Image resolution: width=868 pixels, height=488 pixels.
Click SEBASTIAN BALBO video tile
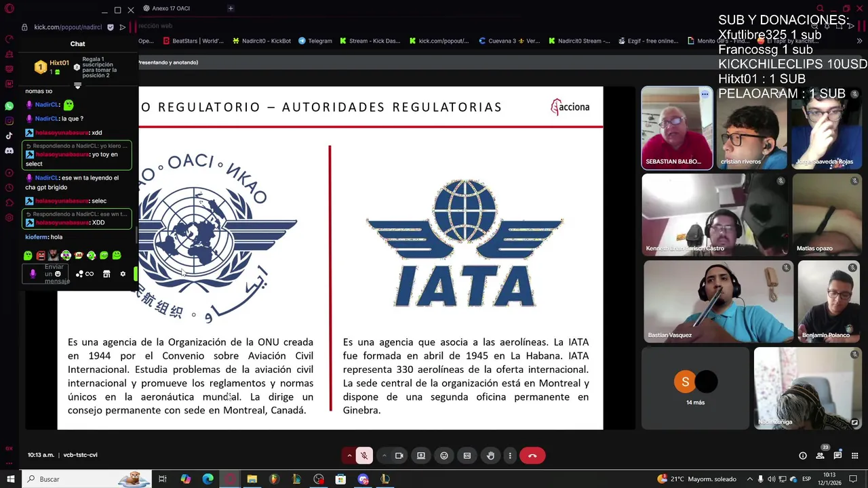[x=677, y=127]
